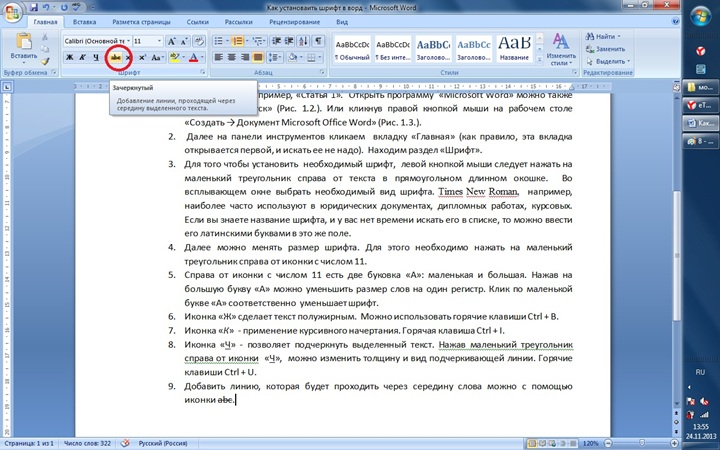
Task: Undo the last action in quick access toolbar
Action: [x=45, y=7]
